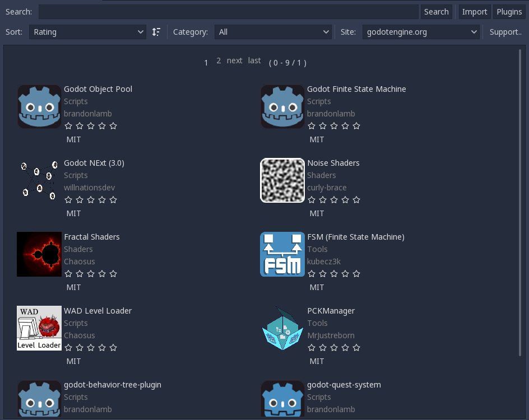Expand the Sort by Rating dropdown
Image resolution: width=529 pixels, height=420 pixels.
pyautogui.click(x=87, y=32)
